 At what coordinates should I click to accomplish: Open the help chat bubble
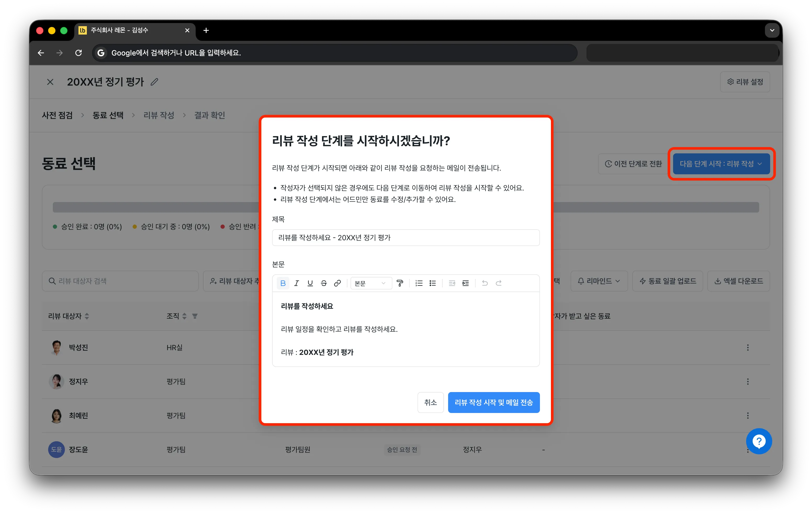tap(759, 441)
